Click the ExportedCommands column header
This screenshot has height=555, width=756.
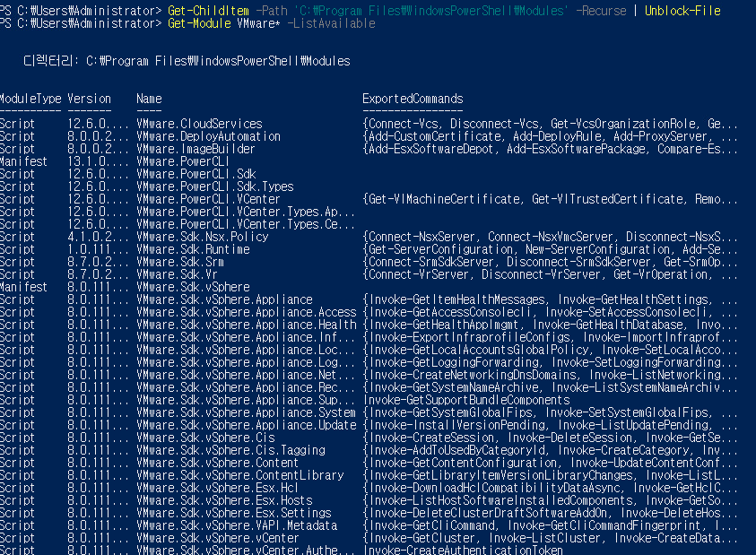click(x=413, y=99)
